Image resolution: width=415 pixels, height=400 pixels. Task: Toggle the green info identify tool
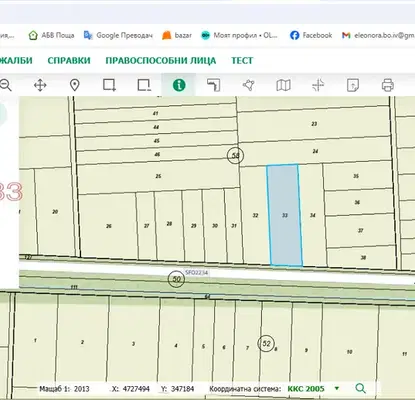coord(179,85)
